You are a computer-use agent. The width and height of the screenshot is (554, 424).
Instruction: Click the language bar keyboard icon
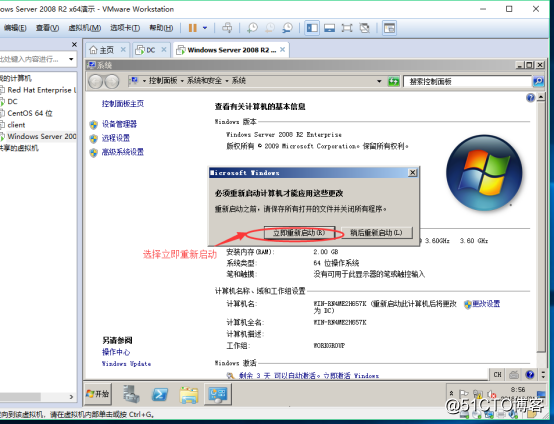tap(514, 375)
